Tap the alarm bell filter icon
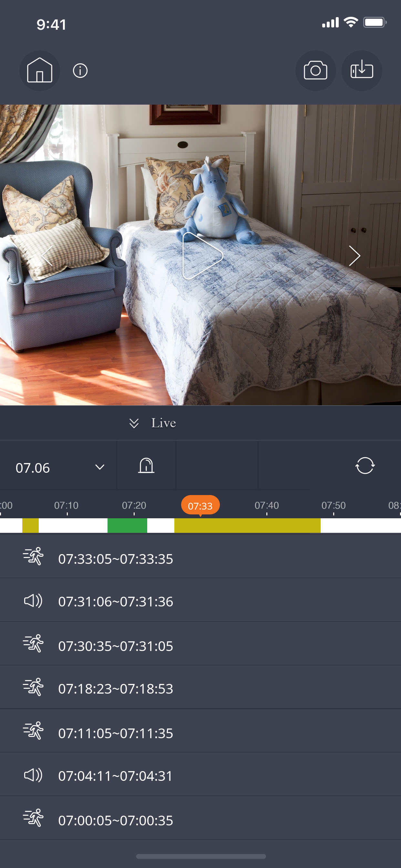Image resolution: width=401 pixels, height=868 pixels. pyautogui.click(x=146, y=465)
